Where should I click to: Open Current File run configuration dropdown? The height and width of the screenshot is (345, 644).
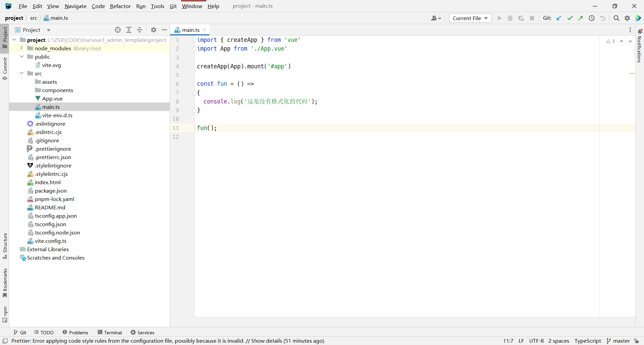[470, 18]
